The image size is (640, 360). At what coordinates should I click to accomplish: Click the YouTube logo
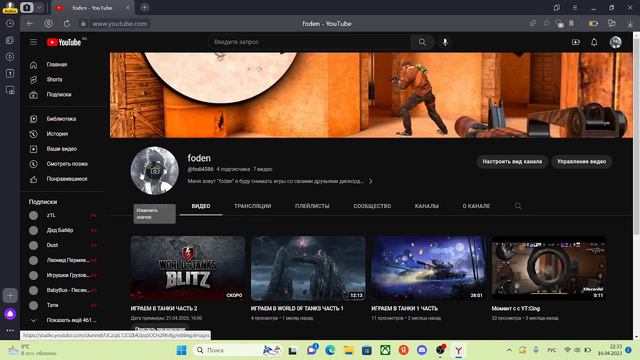click(64, 42)
